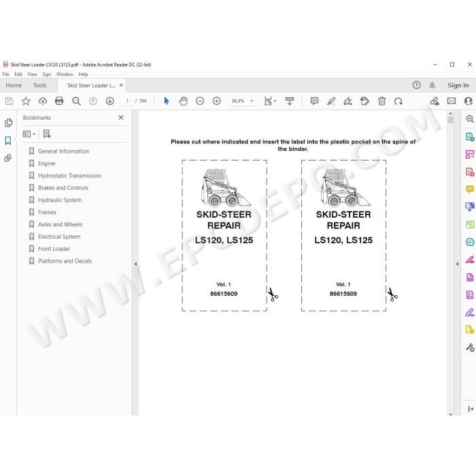Go to Electrical System bookmark
The height and width of the screenshot is (476, 476).
point(59,237)
